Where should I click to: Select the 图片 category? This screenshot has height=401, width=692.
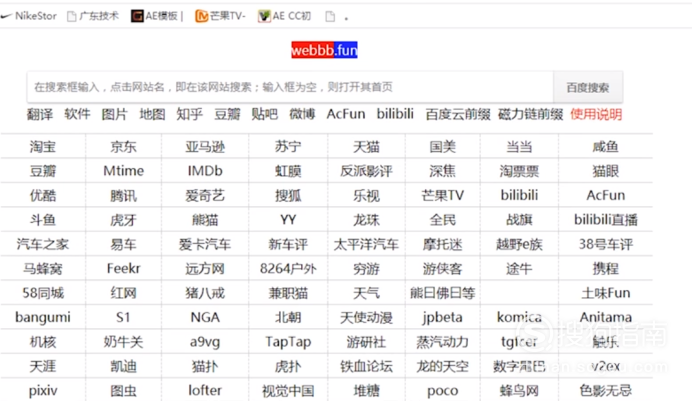115,115
